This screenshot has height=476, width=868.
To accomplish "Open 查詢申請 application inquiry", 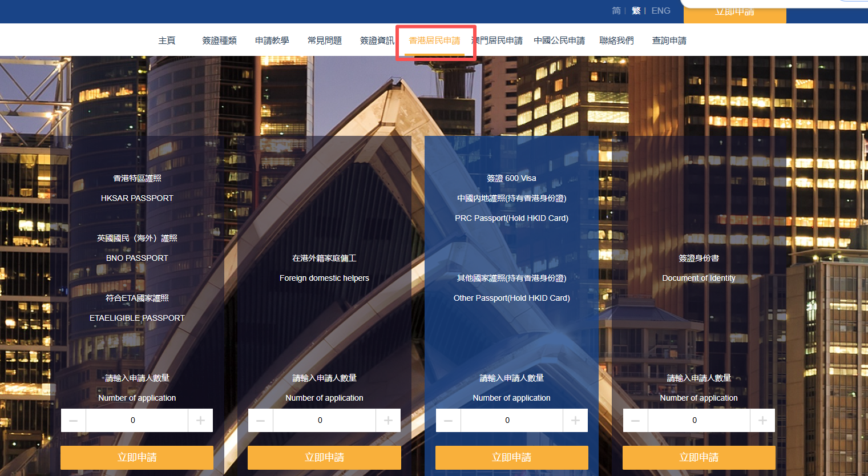I will click(669, 41).
